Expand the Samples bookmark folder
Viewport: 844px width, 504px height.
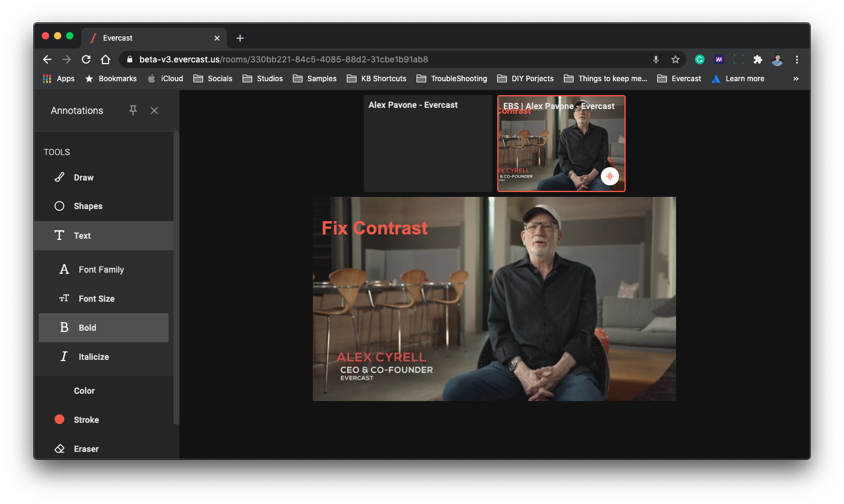315,79
